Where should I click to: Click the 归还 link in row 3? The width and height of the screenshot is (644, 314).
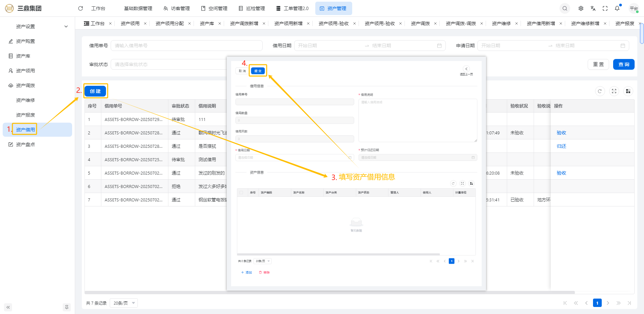point(561,146)
